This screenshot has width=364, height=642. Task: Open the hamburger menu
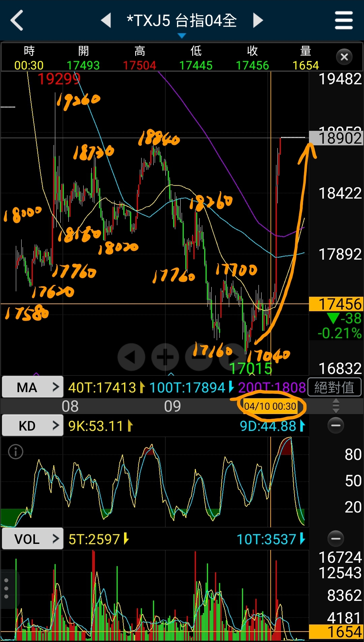[x=344, y=20]
